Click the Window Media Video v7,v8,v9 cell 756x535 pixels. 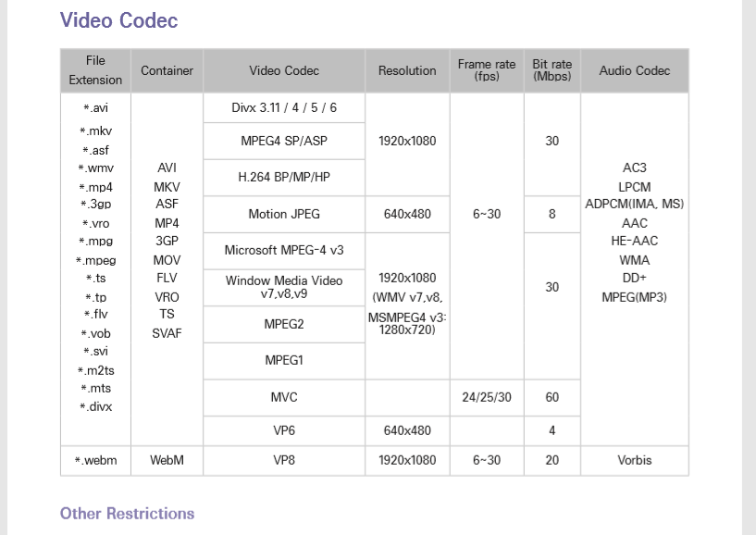tap(284, 287)
